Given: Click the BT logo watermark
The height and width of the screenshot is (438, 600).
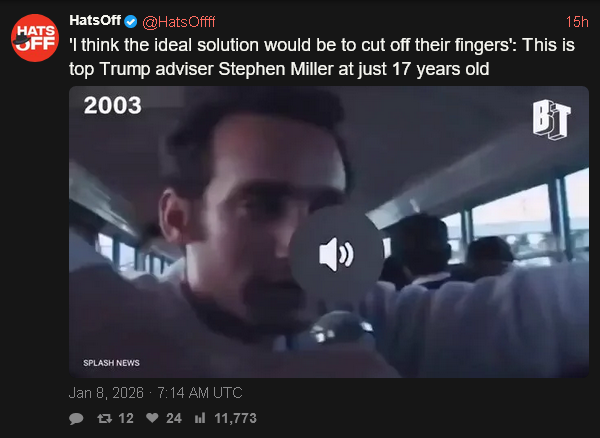Looking at the screenshot, I should pyautogui.click(x=551, y=120).
